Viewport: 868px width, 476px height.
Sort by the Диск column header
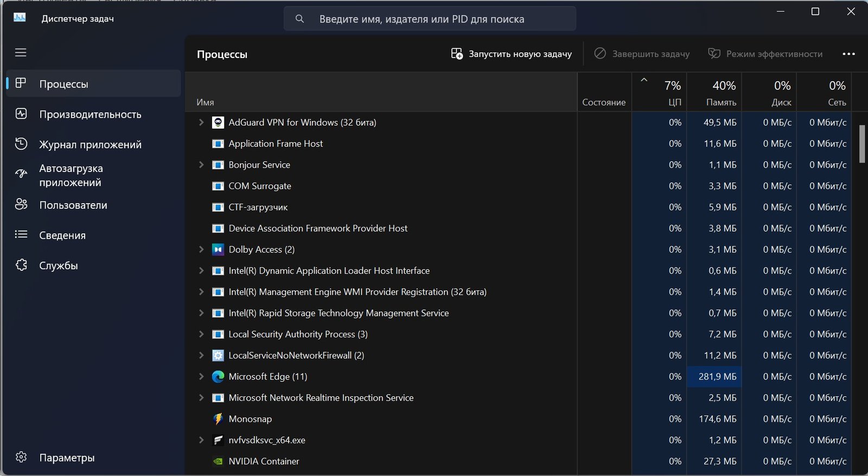[769, 92]
